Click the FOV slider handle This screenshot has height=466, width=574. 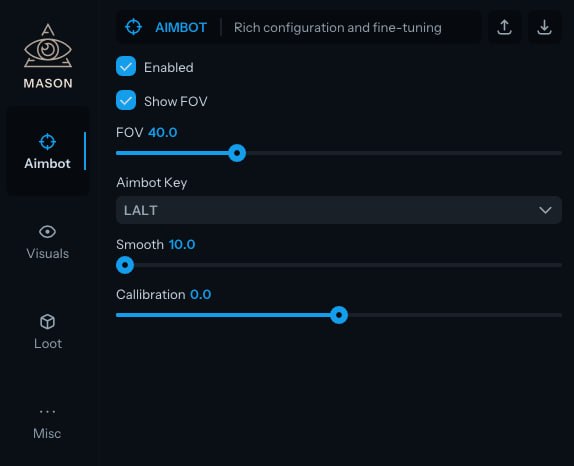pos(237,153)
